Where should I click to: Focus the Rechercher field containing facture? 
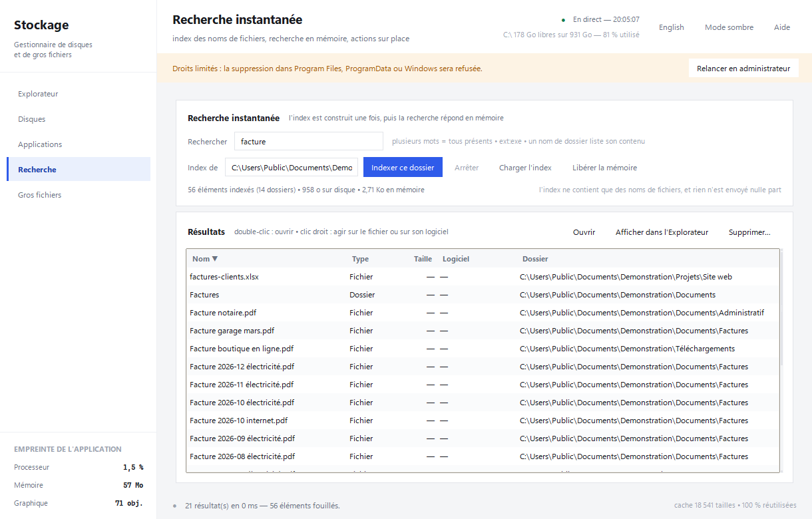[309, 141]
